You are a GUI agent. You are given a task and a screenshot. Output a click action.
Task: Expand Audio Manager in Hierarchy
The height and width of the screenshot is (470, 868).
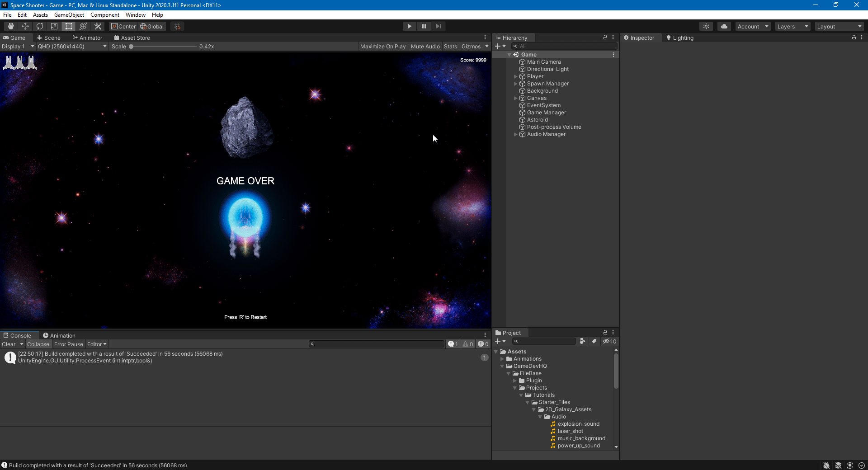pyautogui.click(x=515, y=134)
